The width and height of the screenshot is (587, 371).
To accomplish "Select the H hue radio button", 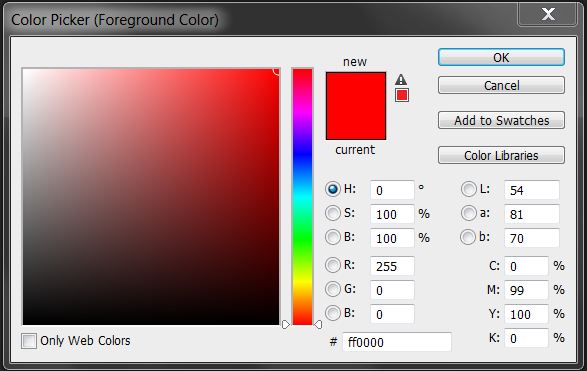I will pyautogui.click(x=332, y=189).
